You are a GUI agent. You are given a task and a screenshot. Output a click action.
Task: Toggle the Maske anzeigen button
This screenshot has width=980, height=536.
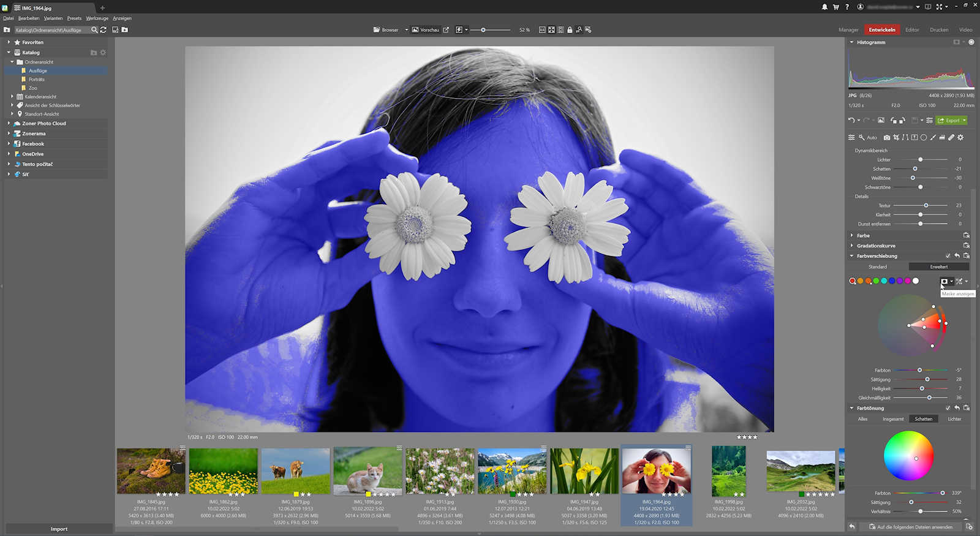[x=944, y=281]
